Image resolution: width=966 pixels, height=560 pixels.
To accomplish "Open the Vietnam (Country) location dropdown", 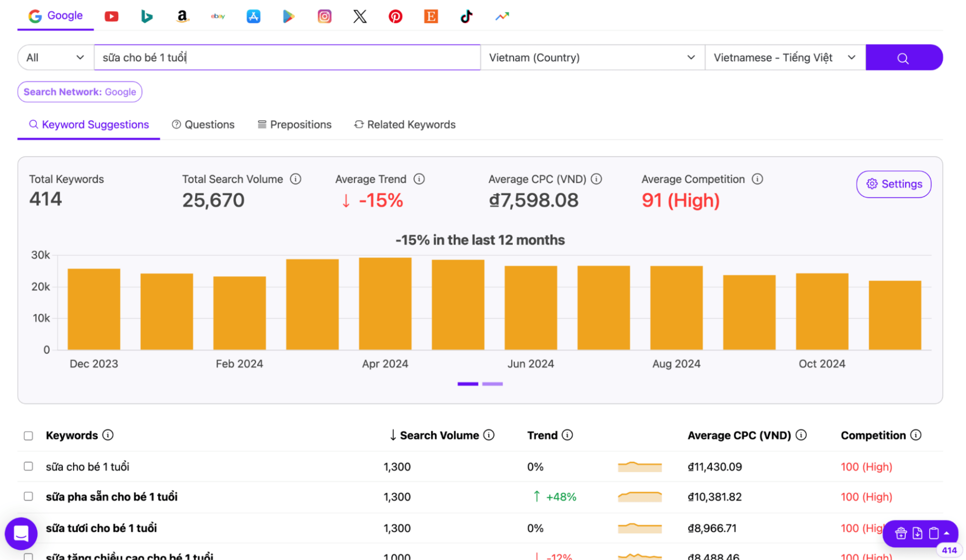I will click(593, 57).
